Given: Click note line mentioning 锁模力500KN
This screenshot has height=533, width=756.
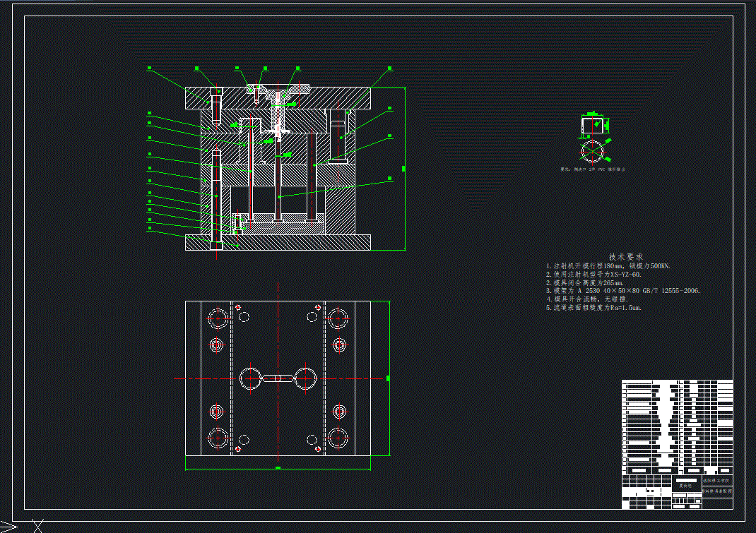Looking at the screenshot, I should 608,266.
